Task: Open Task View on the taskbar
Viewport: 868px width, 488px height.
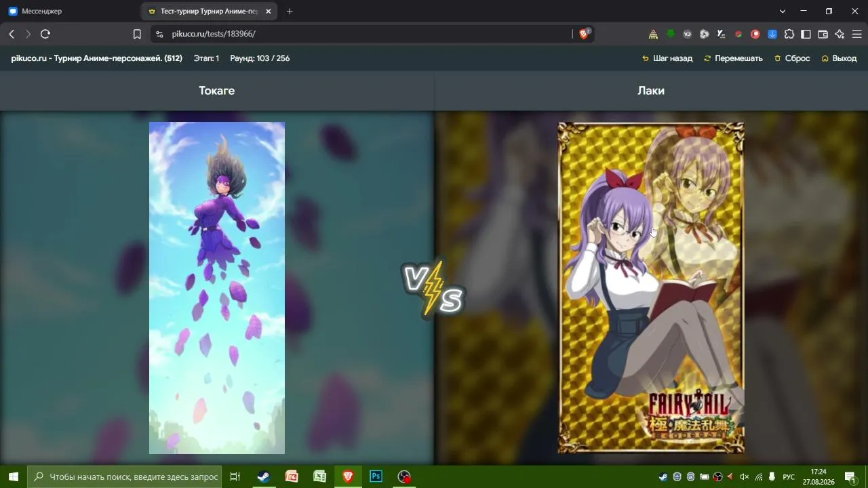Action: [x=235, y=476]
